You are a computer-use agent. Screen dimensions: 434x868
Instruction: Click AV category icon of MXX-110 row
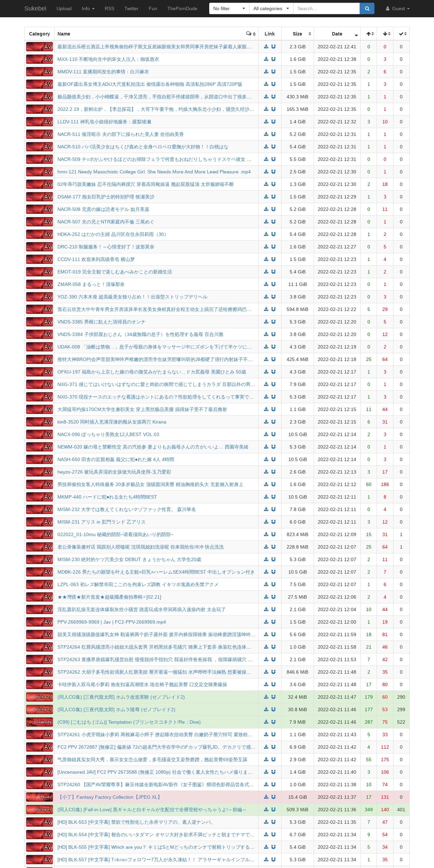[40, 59]
